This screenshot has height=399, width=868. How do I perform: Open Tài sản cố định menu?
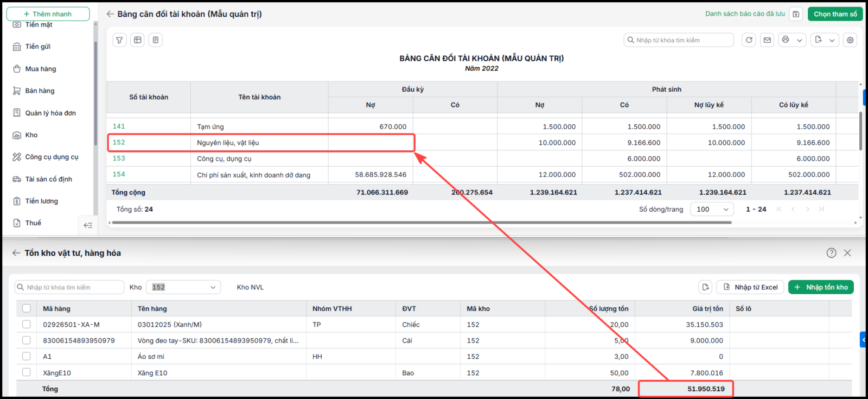tap(48, 179)
